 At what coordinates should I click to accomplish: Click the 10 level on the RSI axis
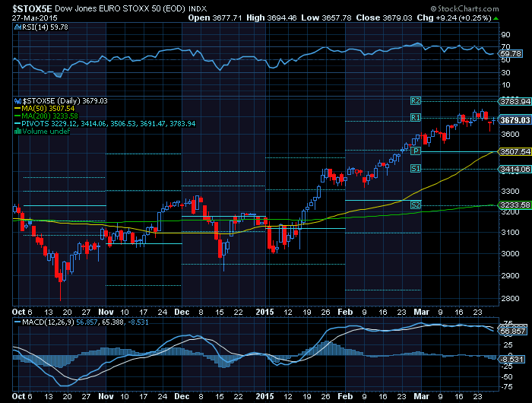505,85
